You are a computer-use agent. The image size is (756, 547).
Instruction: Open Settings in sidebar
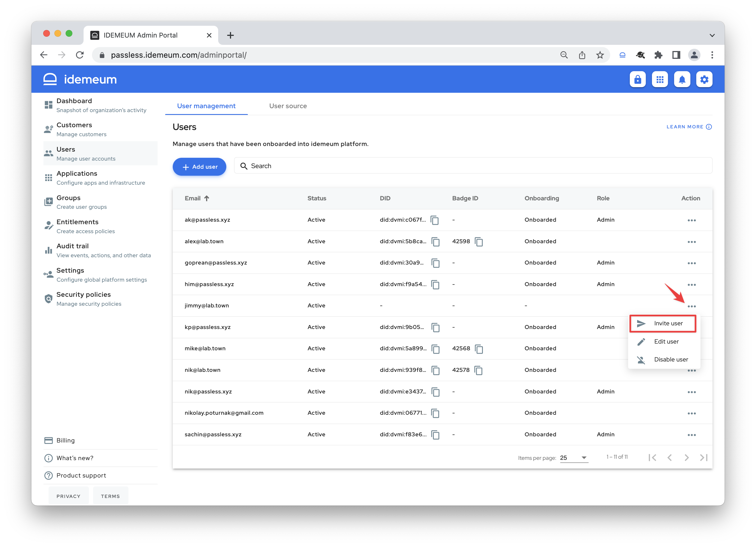(100, 275)
